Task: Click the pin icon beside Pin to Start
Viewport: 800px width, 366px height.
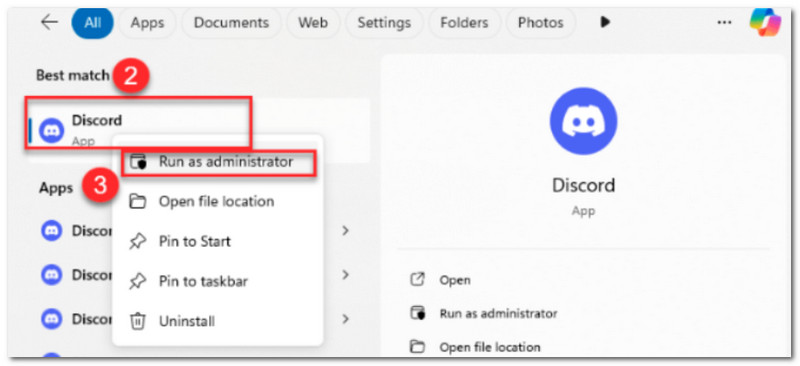Action: pyautogui.click(x=138, y=241)
